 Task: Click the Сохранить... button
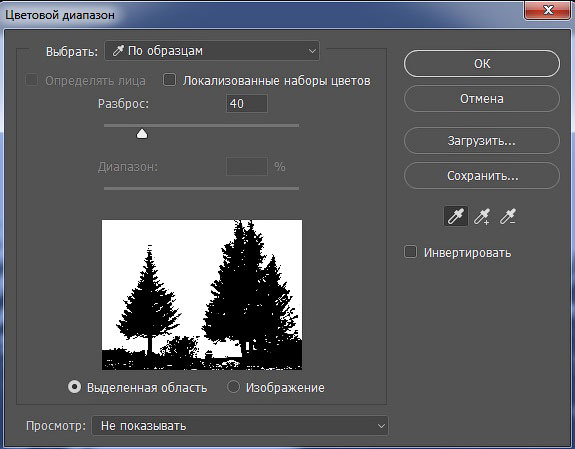[x=482, y=176]
